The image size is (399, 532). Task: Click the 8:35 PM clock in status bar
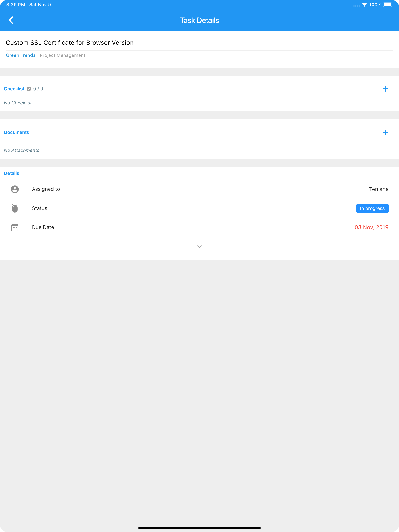coord(16,4)
